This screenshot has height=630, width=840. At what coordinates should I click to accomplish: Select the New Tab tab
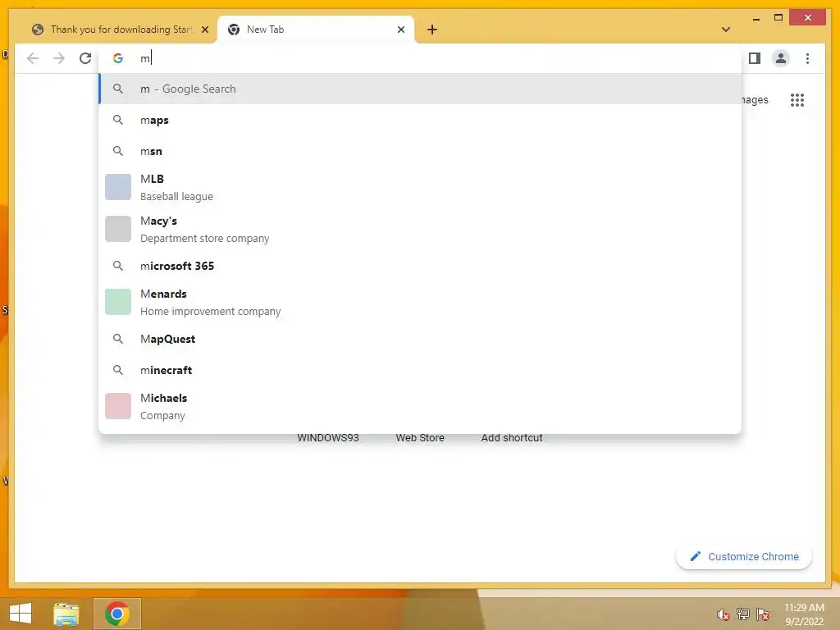pos(316,30)
